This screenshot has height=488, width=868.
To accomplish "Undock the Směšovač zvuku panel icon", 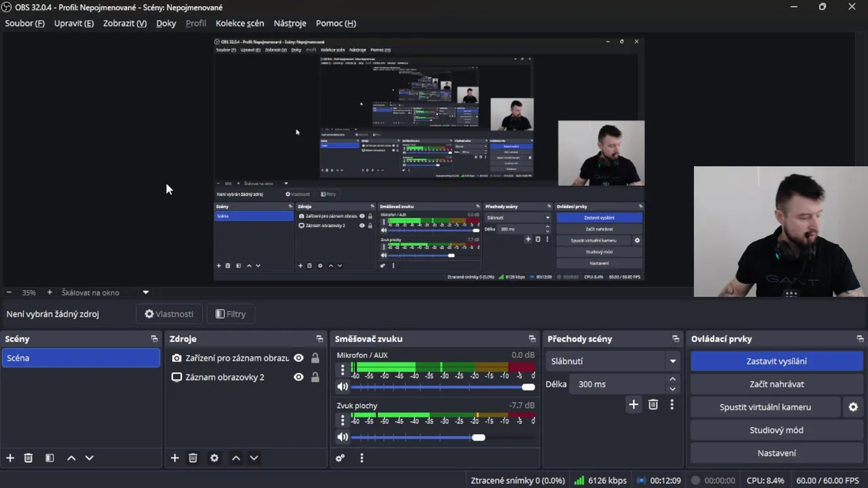I will pos(532,339).
